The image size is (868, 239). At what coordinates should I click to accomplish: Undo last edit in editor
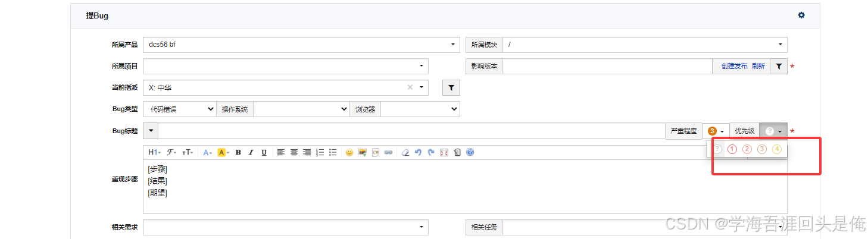coord(418,153)
